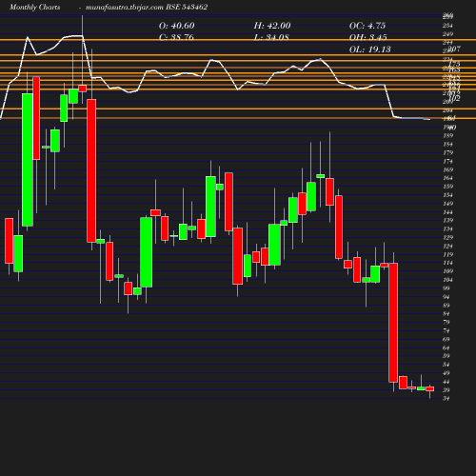Click the 'OC: 4.75' readout

pos(367,26)
